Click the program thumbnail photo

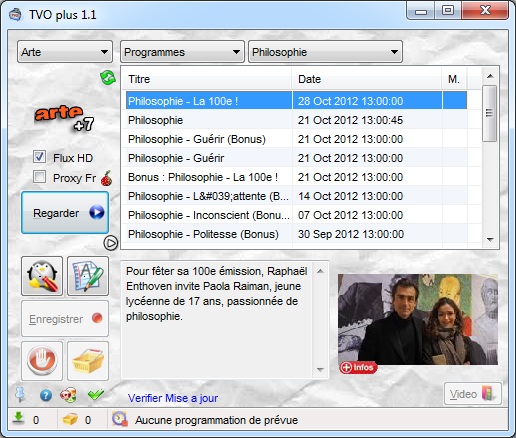pyautogui.click(x=418, y=319)
